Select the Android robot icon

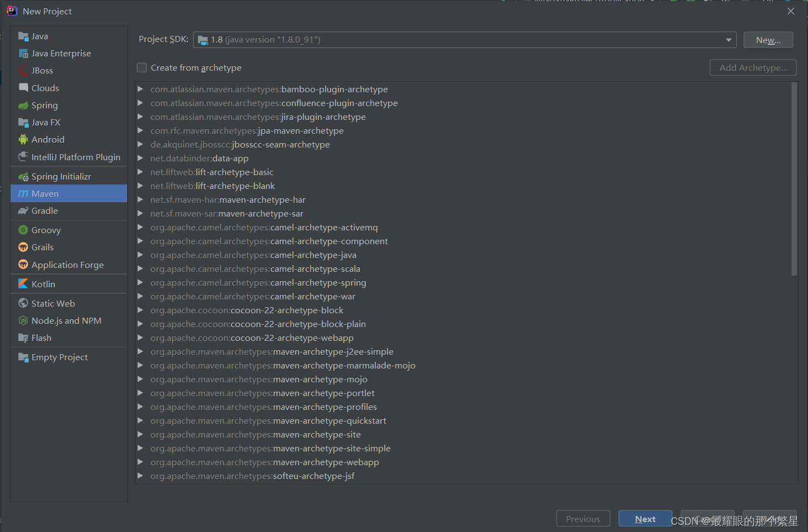[23, 140]
